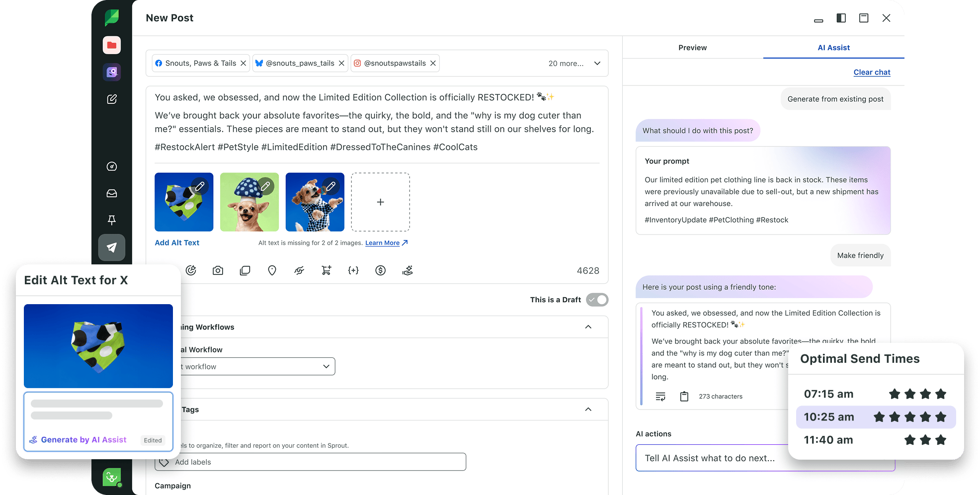
Task: Remove @snoutspawstails Instagram profile chip
Action: [x=433, y=63]
